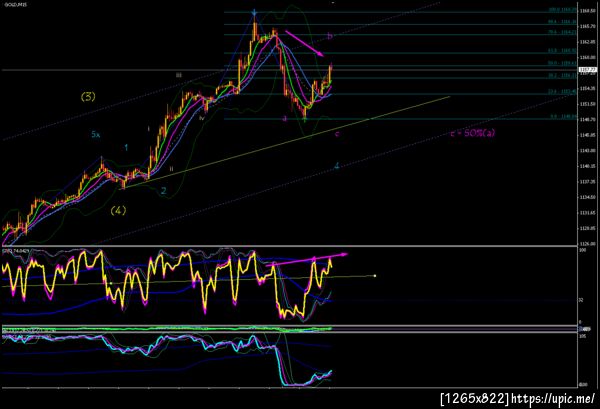Click the 1151.50 price axis label

click(587, 104)
